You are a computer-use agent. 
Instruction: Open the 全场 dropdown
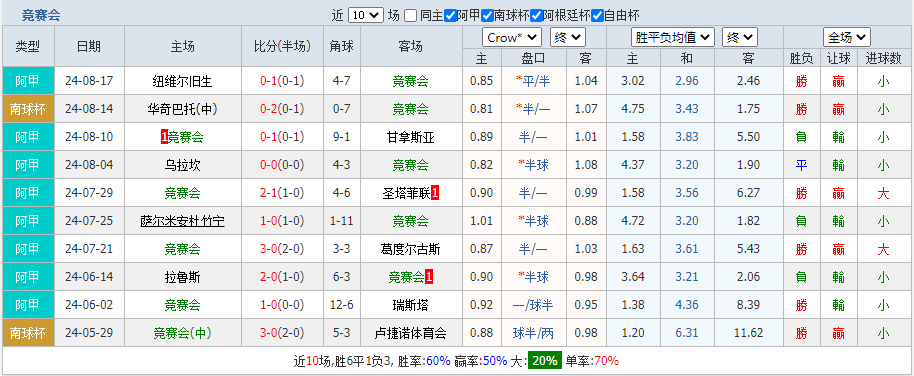[847, 38]
